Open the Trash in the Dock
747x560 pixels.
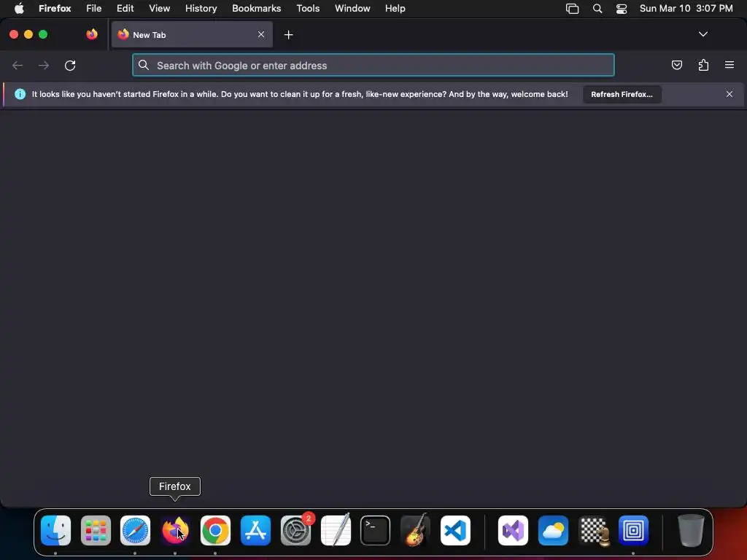(x=691, y=530)
